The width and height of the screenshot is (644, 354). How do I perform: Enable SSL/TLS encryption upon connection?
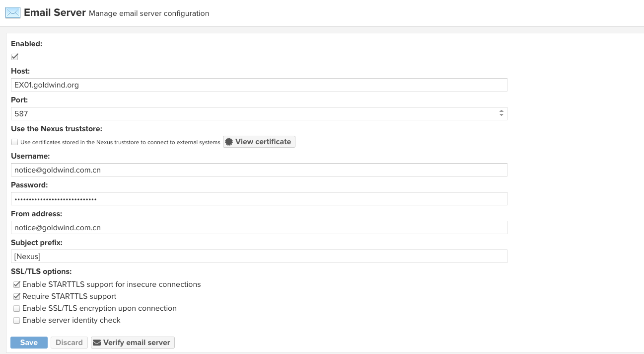(x=17, y=308)
